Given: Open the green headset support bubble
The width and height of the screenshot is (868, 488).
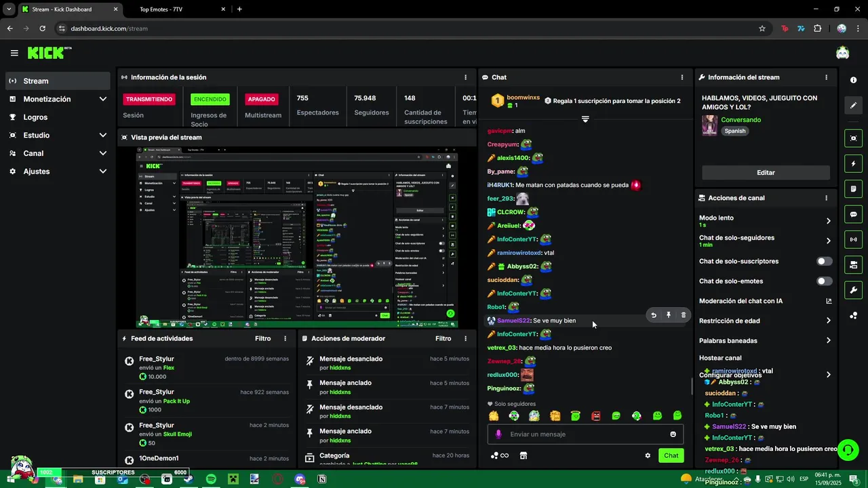Looking at the screenshot, I should (847, 449).
